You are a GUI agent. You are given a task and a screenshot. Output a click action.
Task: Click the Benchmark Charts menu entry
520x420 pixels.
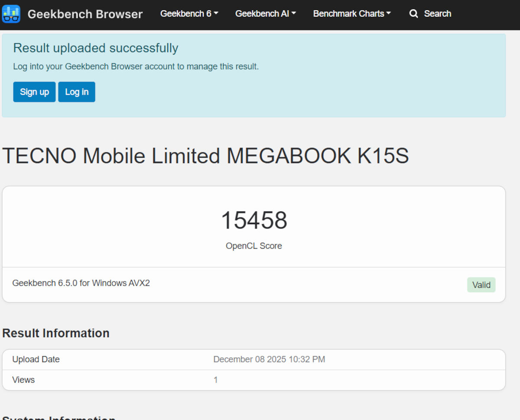pyautogui.click(x=351, y=13)
